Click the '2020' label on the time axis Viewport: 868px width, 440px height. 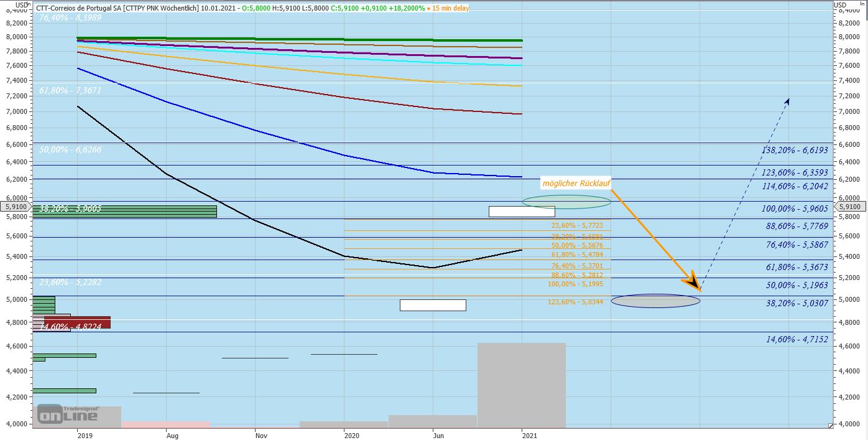click(344, 436)
